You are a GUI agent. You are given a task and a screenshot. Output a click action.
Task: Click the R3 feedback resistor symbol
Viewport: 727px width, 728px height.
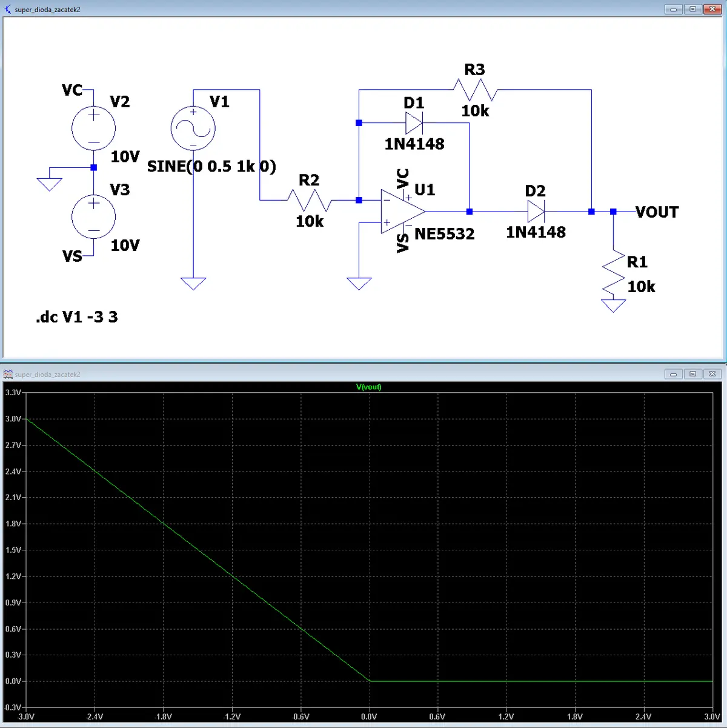[x=475, y=90]
